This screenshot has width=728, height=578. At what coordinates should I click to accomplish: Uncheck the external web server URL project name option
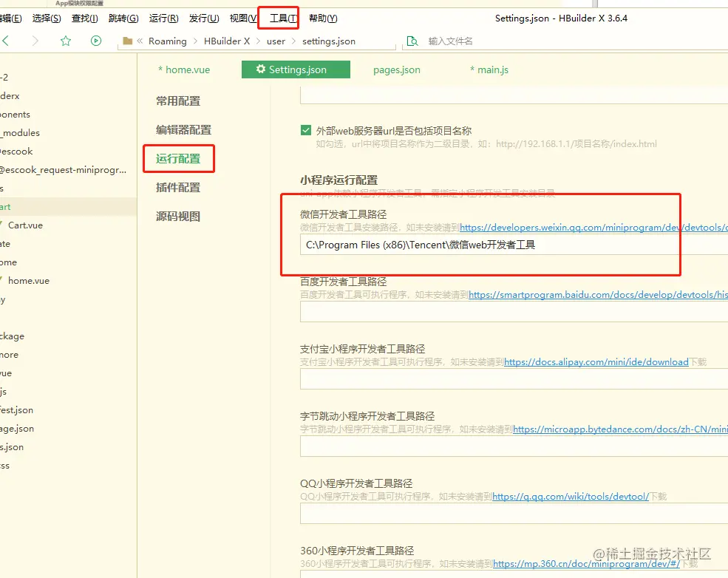pos(306,129)
